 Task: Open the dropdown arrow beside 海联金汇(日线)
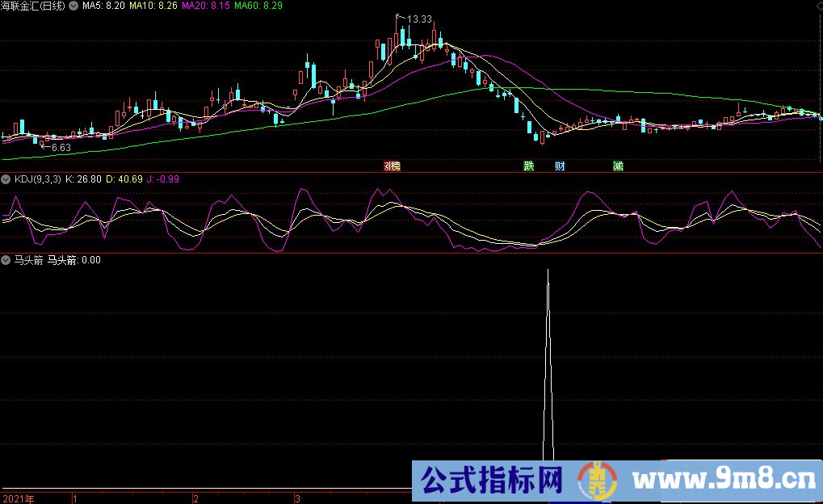[73, 6]
